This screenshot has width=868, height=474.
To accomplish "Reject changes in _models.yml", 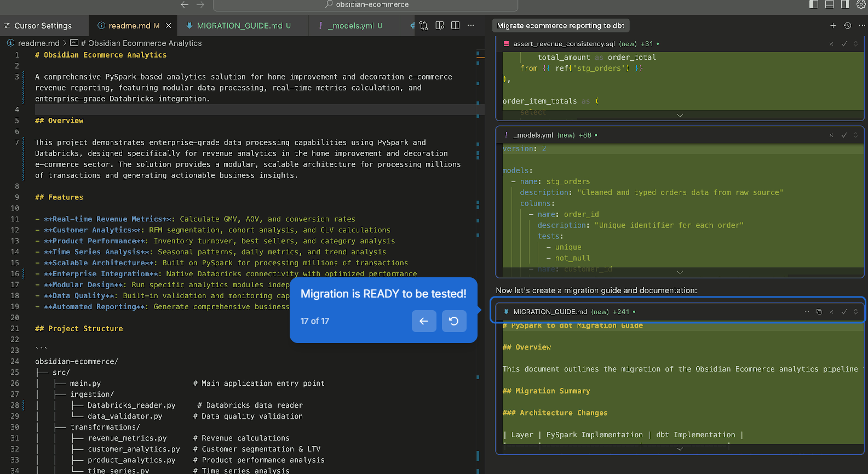I will click(x=831, y=135).
